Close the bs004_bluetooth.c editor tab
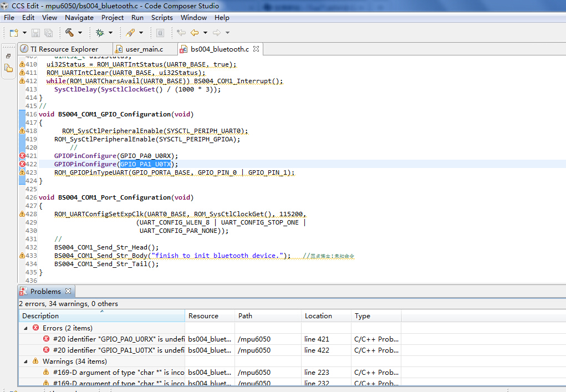Screen dimensions: 566x392 click(256, 49)
